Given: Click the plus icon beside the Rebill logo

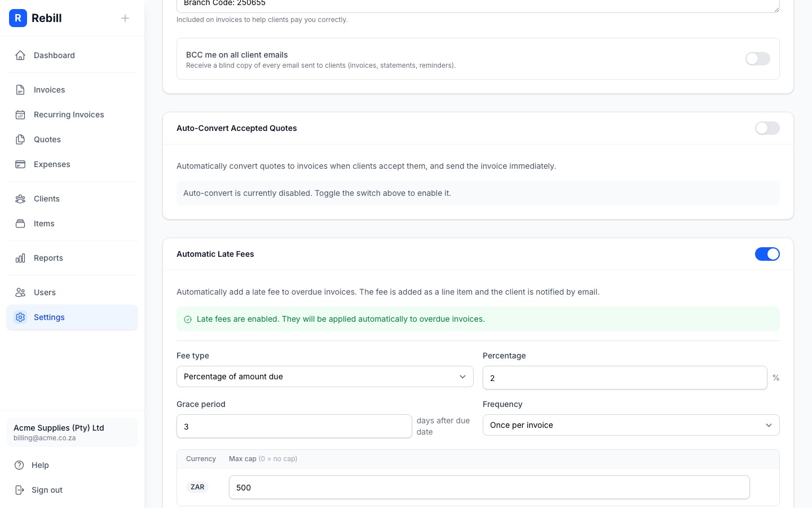Looking at the screenshot, I should click(125, 18).
